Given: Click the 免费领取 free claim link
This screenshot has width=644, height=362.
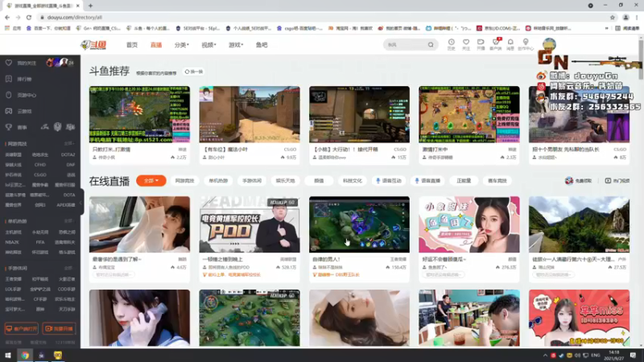Looking at the screenshot, I should point(578,180).
